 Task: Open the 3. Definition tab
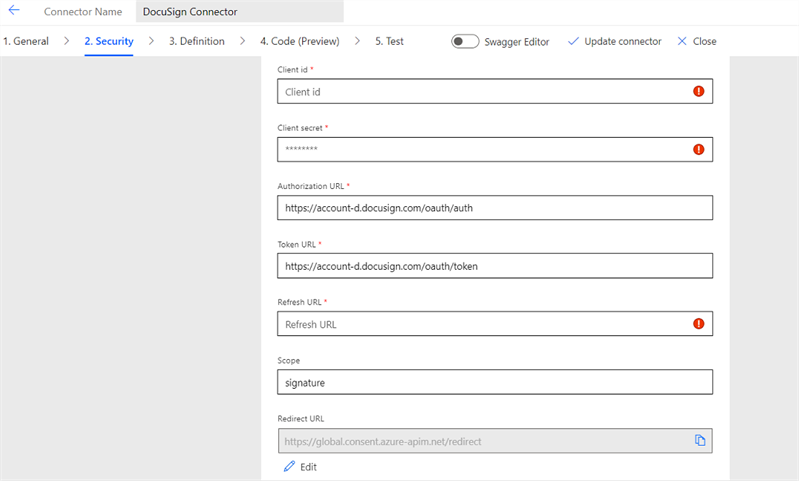pyautogui.click(x=196, y=41)
